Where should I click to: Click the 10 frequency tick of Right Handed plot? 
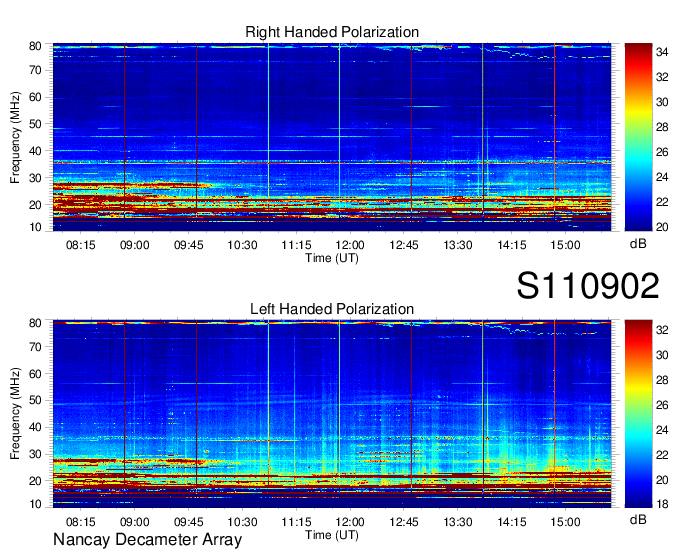tap(35, 227)
